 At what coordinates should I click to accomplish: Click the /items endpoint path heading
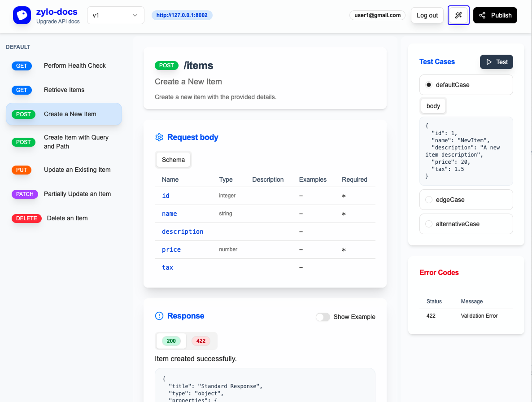coord(198,66)
